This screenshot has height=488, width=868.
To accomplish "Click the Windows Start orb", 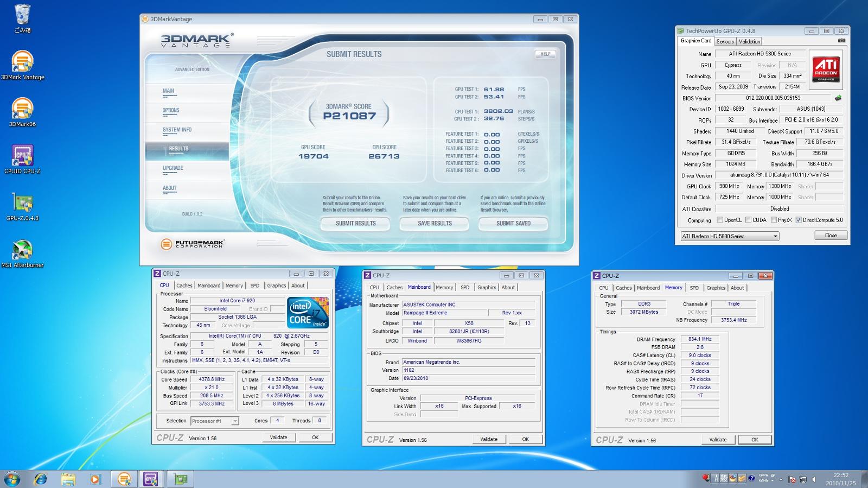I will point(12,479).
